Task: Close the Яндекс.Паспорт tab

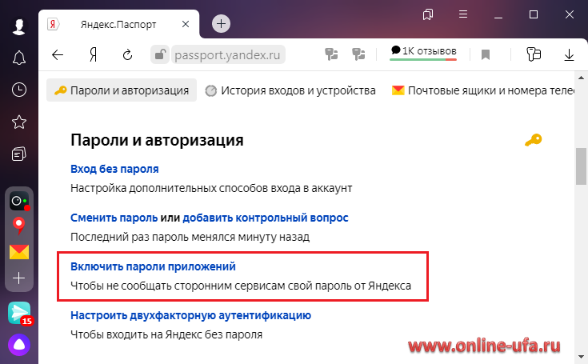Action: pos(186,24)
